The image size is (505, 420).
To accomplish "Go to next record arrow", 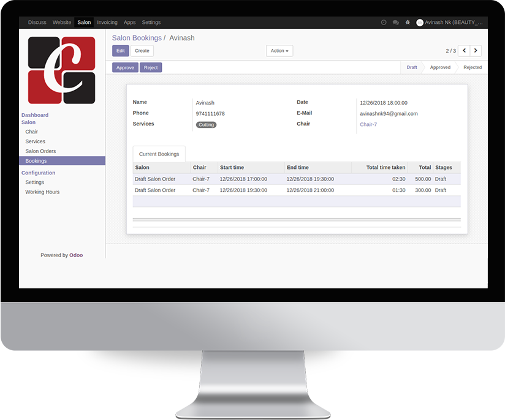I will click(476, 51).
